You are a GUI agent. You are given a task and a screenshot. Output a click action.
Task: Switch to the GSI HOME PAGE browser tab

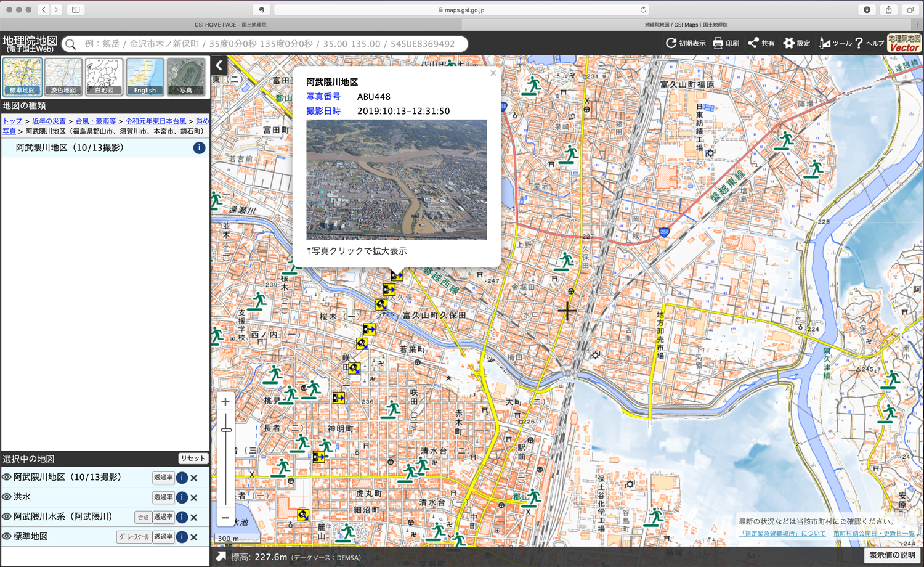230,25
